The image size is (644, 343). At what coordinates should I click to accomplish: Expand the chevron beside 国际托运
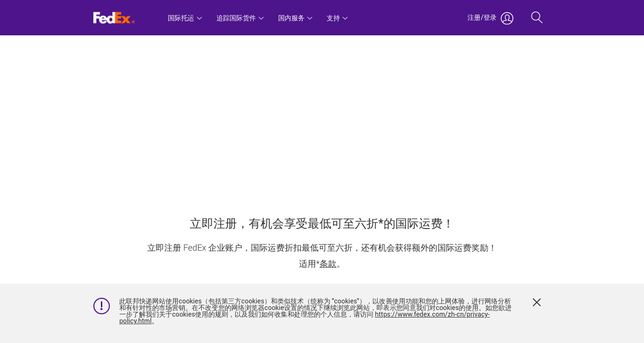pyautogui.click(x=199, y=18)
